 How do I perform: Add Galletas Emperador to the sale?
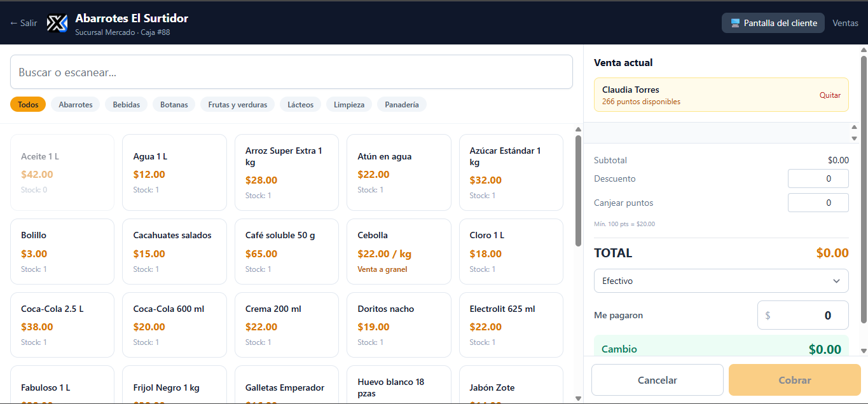[287, 385]
